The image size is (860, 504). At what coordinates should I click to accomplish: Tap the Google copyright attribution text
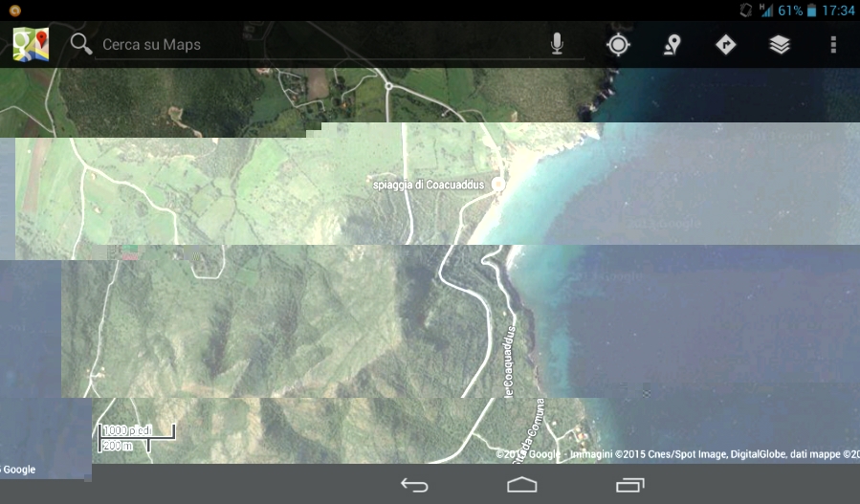pos(677,454)
